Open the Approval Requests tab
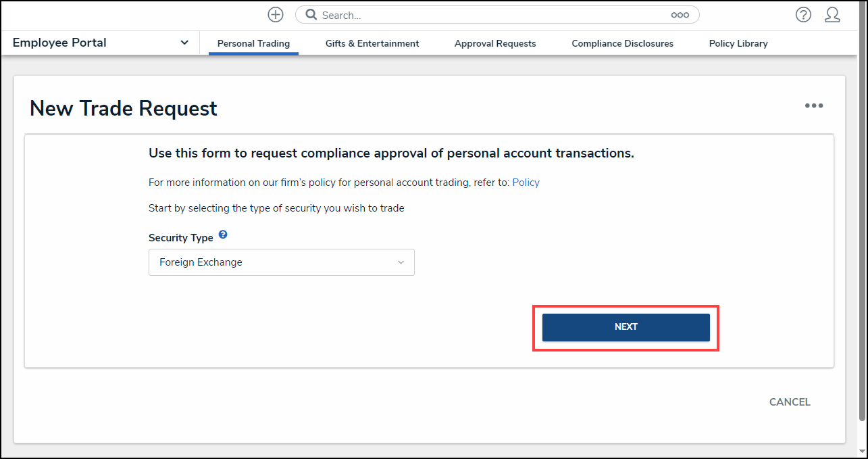The height and width of the screenshot is (459, 868). tap(495, 43)
